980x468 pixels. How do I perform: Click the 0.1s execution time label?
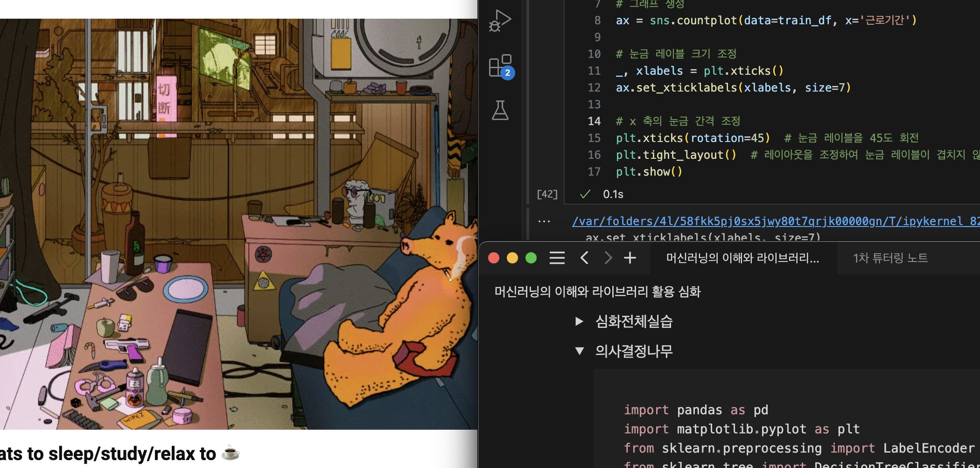pyautogui.click(x=613, y=194)
